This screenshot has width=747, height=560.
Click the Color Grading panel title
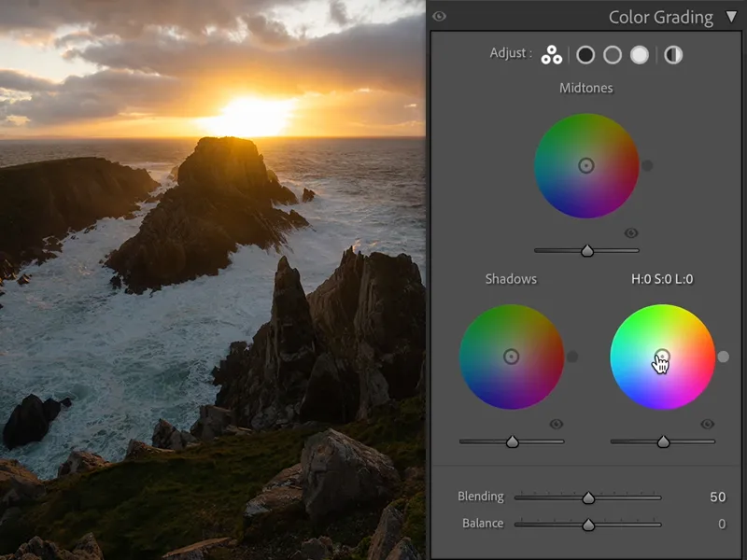point(660,17)
